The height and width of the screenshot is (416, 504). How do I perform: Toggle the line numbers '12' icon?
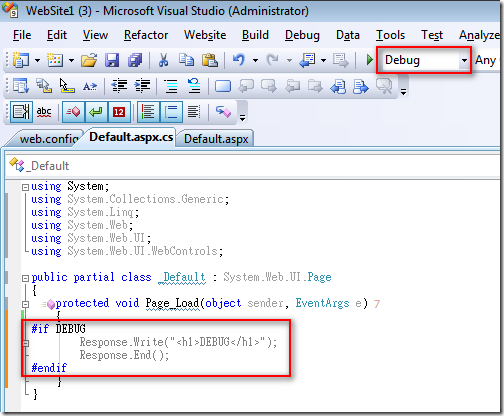119,112
